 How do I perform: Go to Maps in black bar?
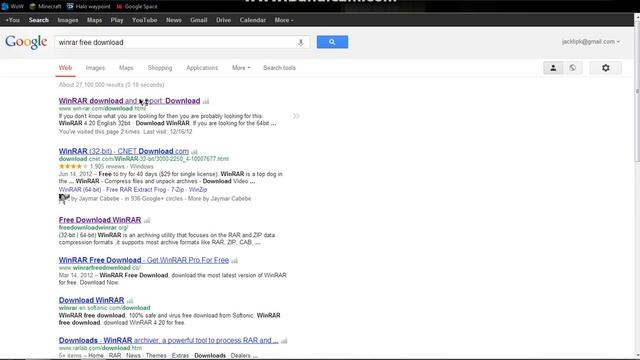(x=94, y=20)
